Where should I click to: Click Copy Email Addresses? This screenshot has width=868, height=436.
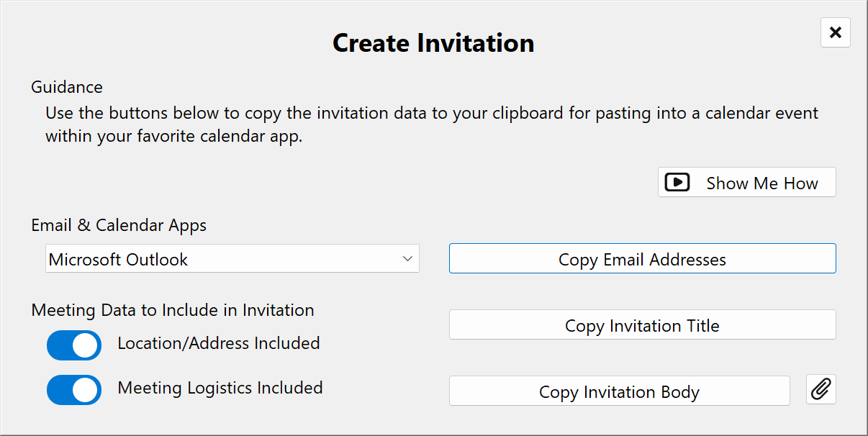[x=642, y=258]
